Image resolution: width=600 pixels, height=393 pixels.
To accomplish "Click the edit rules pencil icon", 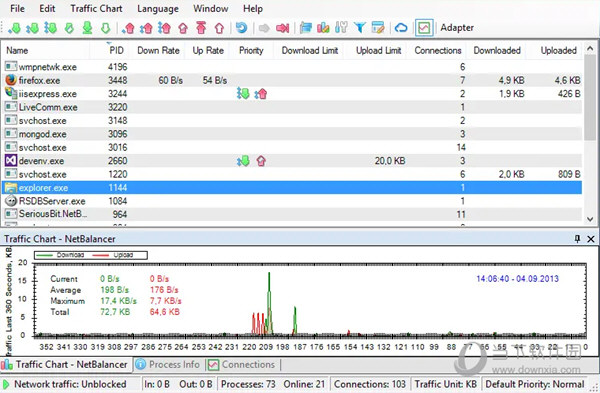I will [378, 28].
